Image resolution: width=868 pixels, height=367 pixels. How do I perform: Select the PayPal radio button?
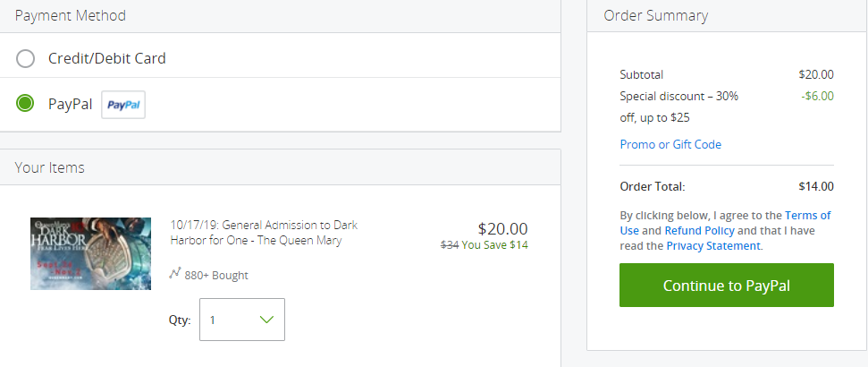tap(25, 103)
